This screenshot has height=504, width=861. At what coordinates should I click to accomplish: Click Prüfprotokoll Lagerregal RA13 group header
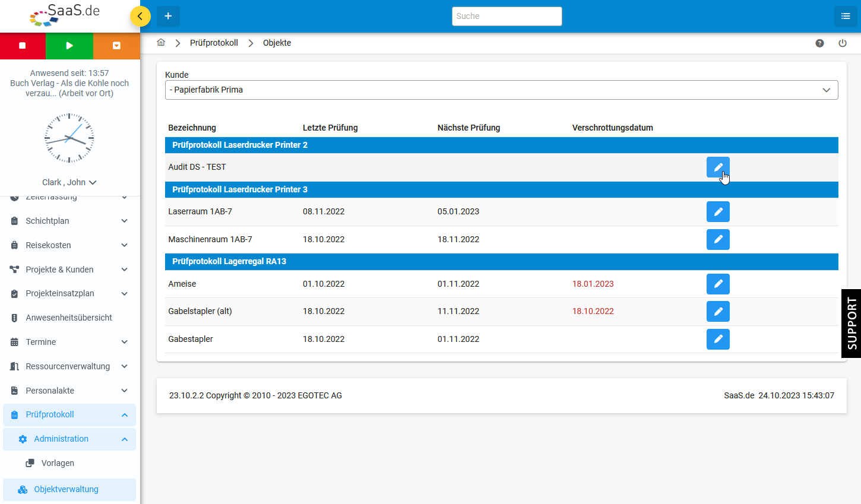point(501,261)
